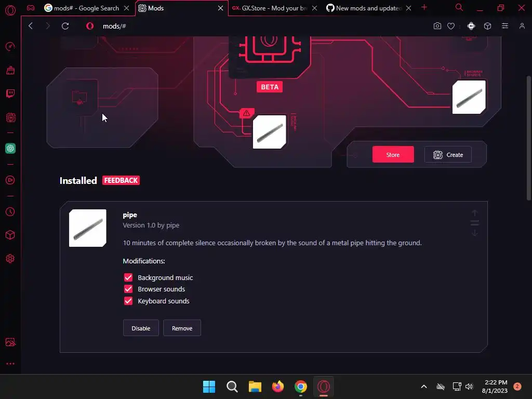Viewport: 532px width, 399px height.
Task: Disable the pipe mod
Action: (x=141, y=328)
